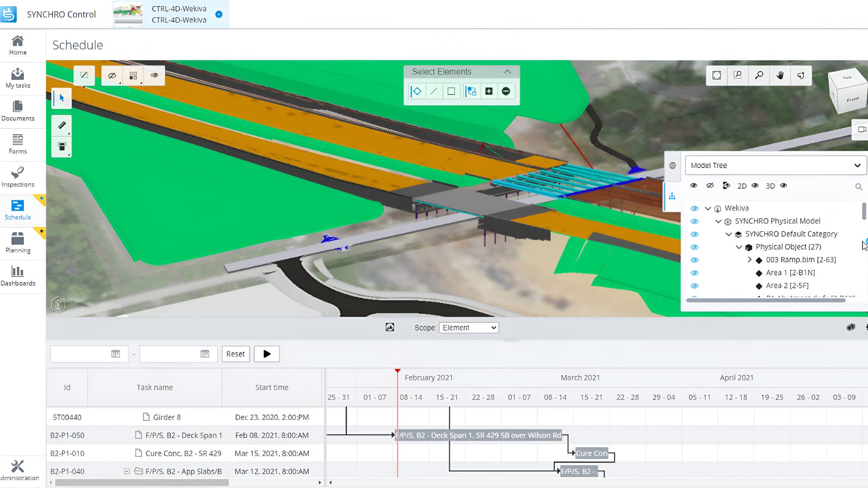The width and height of the screenshot is (868, 488).
Task: Click the clear selection tool icon
Action: click(84, 75)
